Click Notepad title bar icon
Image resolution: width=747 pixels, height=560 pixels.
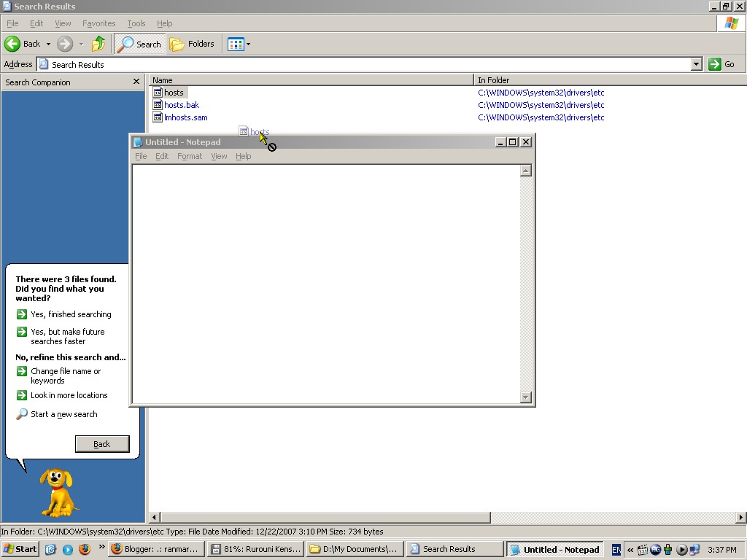pos(138,142)
